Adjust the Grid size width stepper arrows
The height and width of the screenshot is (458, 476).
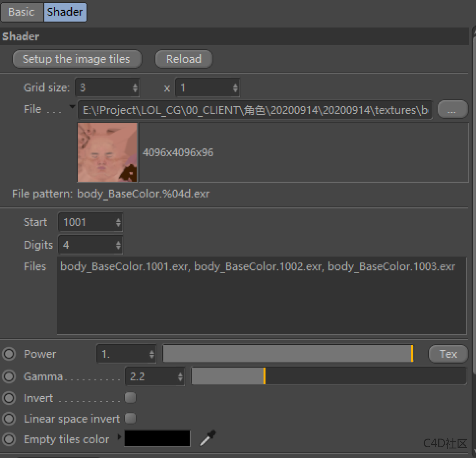coord(135,88)
